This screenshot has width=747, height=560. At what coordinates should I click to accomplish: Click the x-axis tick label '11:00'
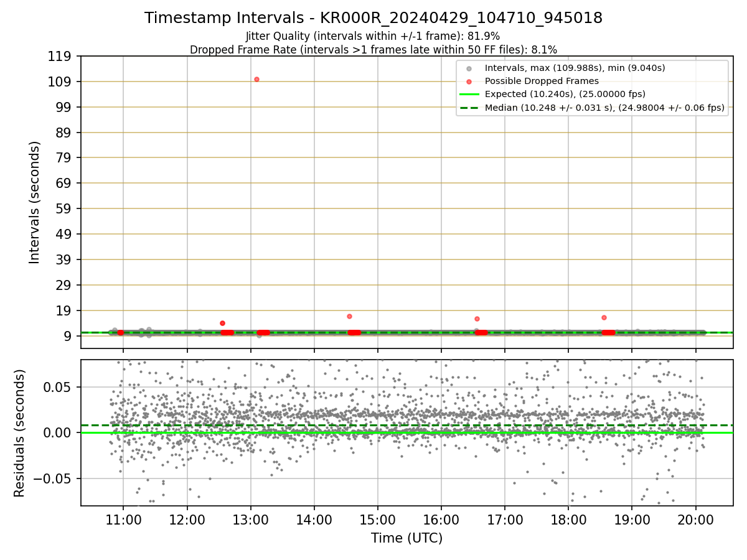click(x=123, y=520)
